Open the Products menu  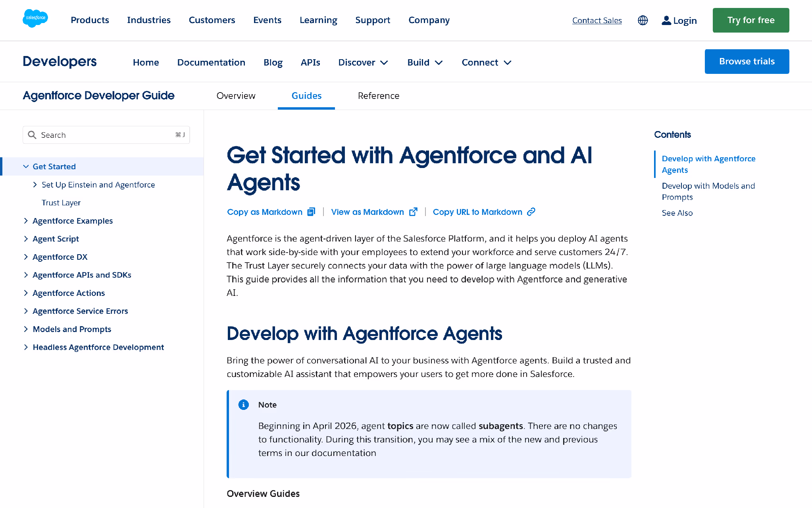click(90, 20)
